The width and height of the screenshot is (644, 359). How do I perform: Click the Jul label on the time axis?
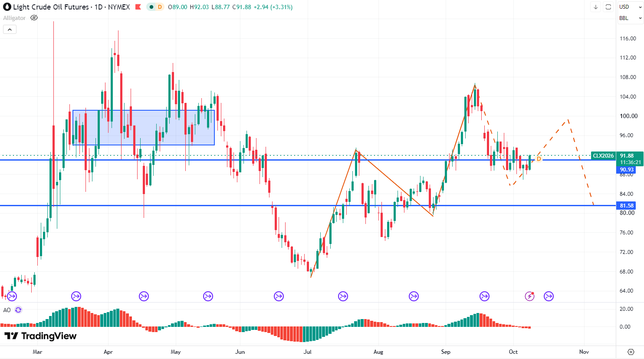[x=307, y=352]
